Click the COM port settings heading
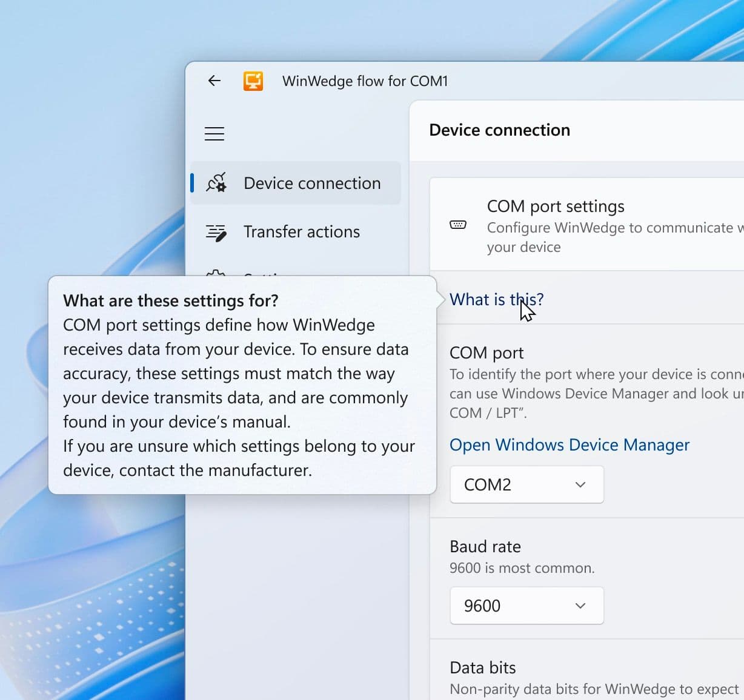The height and width of the screenshot is (700, 744). coord(556,206)
